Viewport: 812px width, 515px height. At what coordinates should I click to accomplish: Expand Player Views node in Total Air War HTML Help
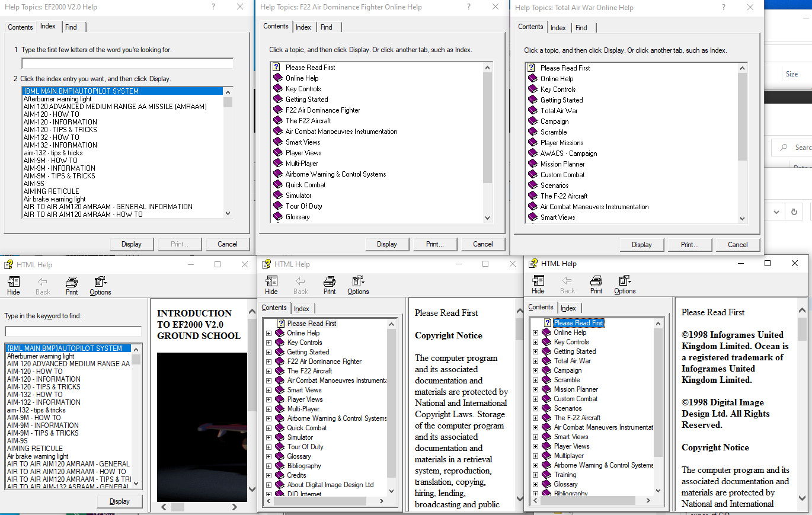point(535,446)
